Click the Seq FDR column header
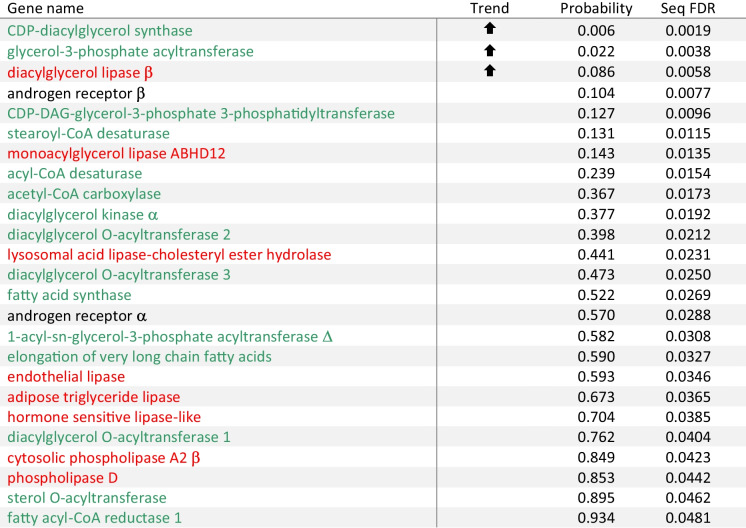The image size is (746, 528). coord(688,8)
